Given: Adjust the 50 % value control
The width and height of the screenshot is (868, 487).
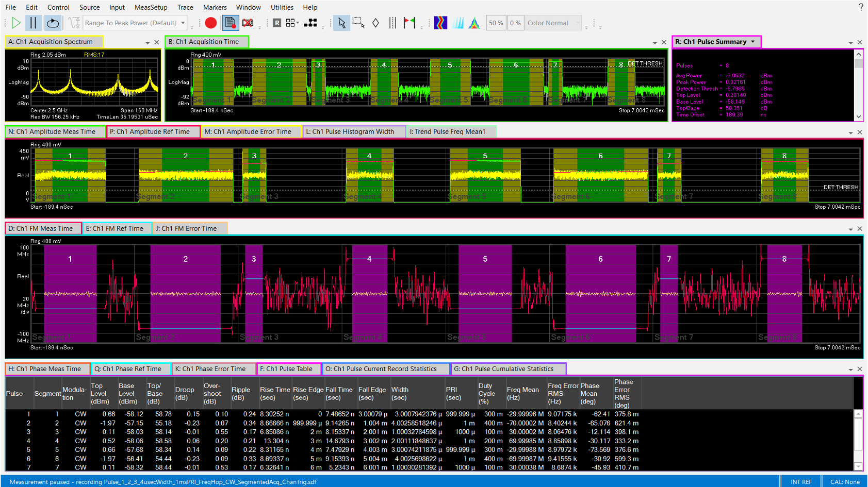Looking at the screenshot, I should pos(495,23).
